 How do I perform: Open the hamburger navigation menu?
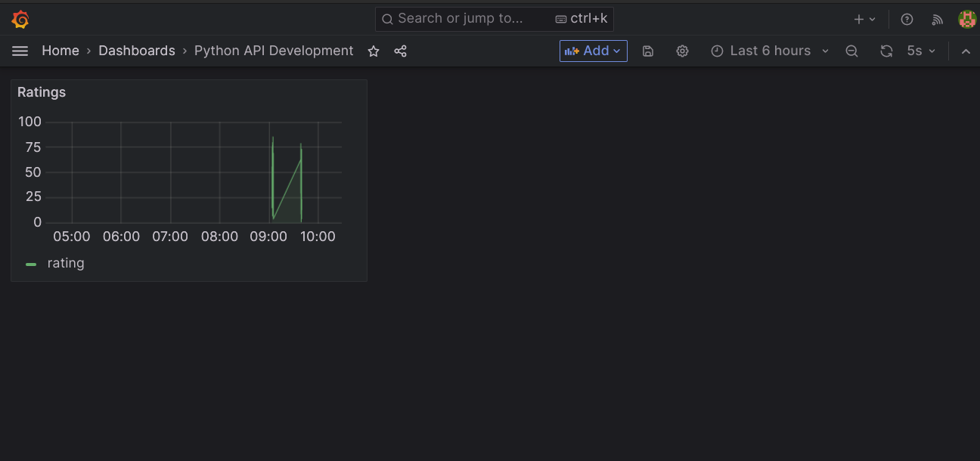pyautogui.click(x=20, y=51)
